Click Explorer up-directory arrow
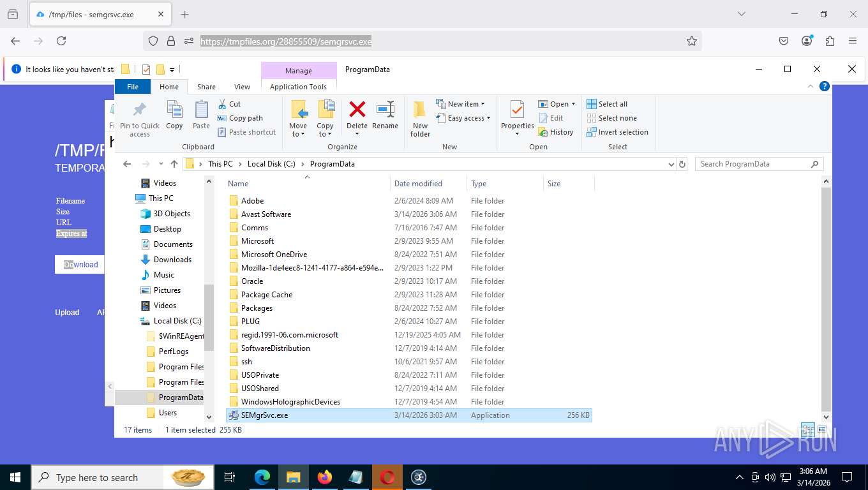The height and width of the screenshot is (490, 868). click(174, 164)
